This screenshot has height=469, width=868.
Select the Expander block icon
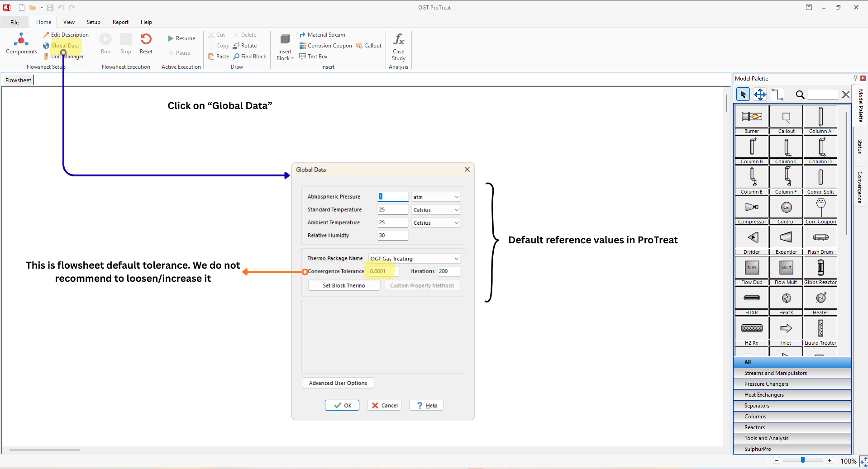click(786, 240)
